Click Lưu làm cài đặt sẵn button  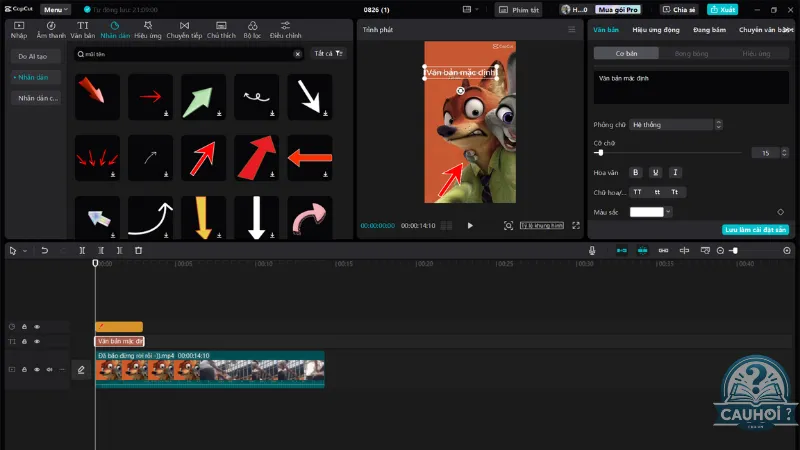(756, 230)
